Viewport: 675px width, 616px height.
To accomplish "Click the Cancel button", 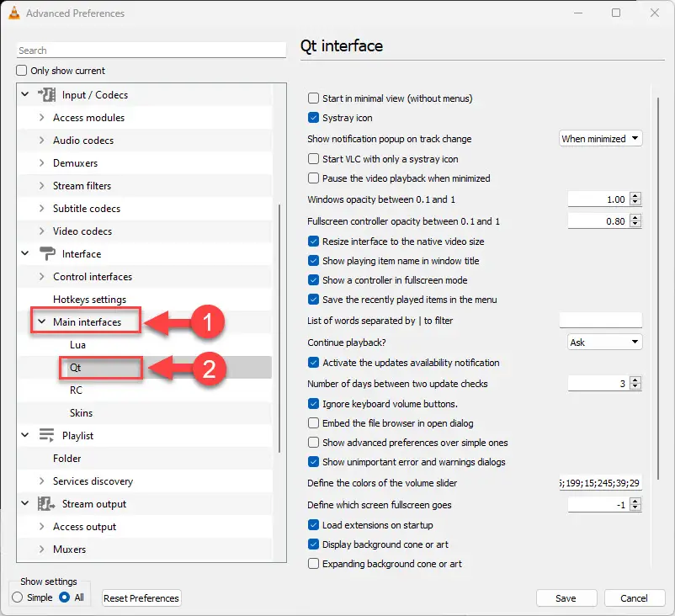I will point(634,598).
